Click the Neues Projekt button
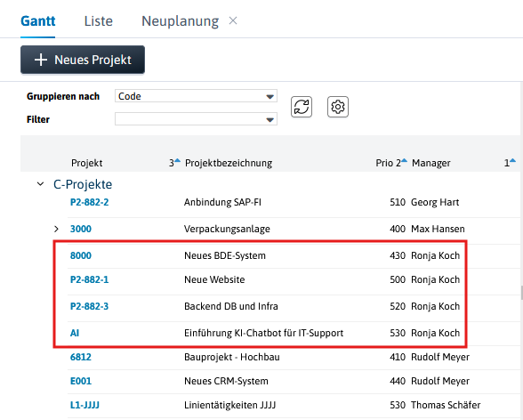 point(83,60)
